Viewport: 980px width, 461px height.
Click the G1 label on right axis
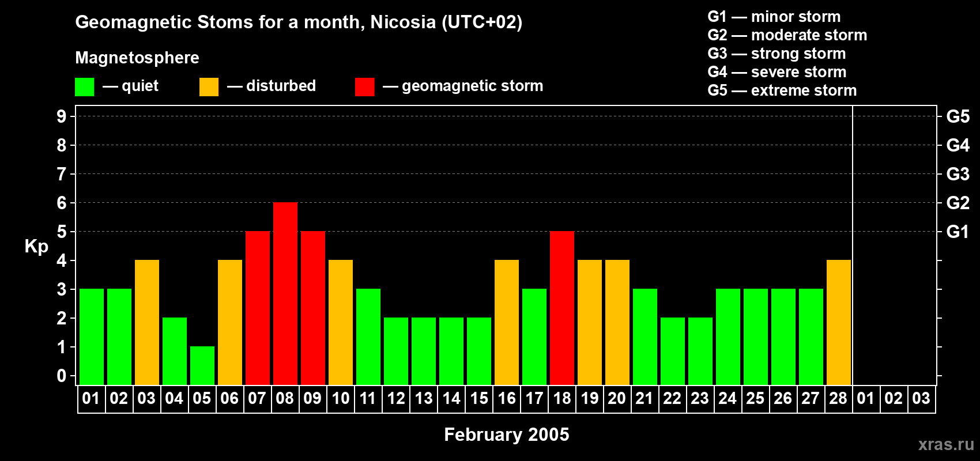coord(958,232)
